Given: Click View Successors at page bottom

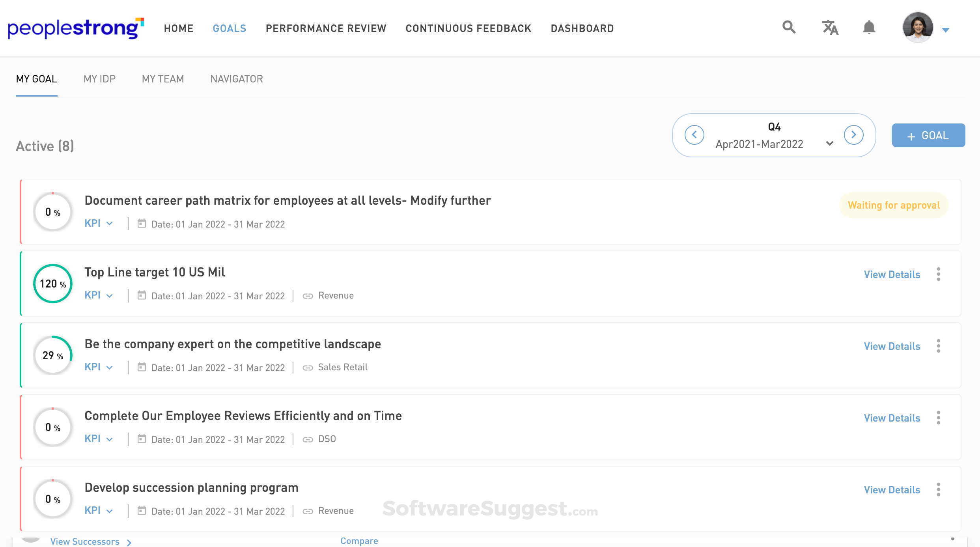Looking at the screenshot, I should click(x=84, y=541).
